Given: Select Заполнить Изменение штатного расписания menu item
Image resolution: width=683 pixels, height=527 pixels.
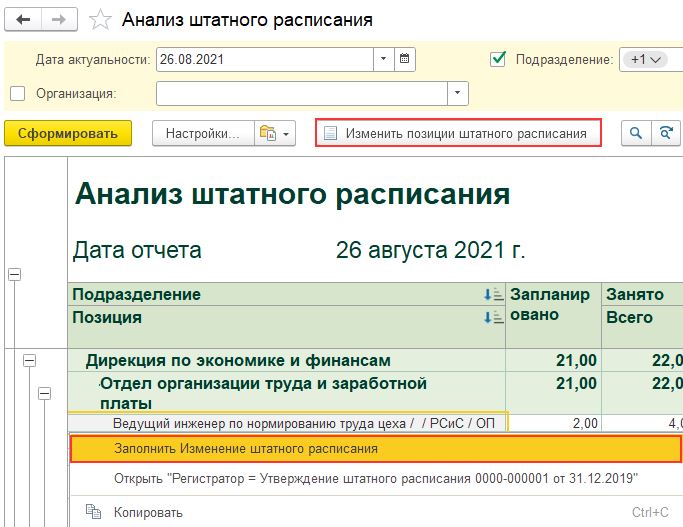Looking at the screenshot, I should [x=376, y=449].
